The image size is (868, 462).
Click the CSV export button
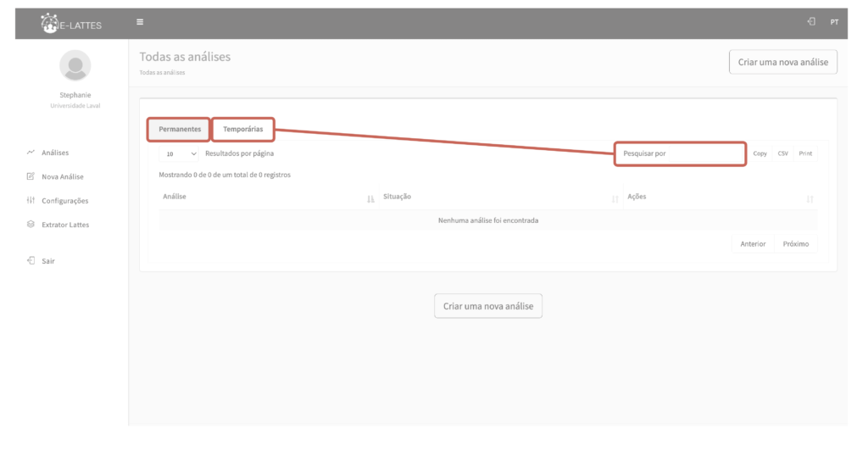pyautogui.click(x=782, y=153)
